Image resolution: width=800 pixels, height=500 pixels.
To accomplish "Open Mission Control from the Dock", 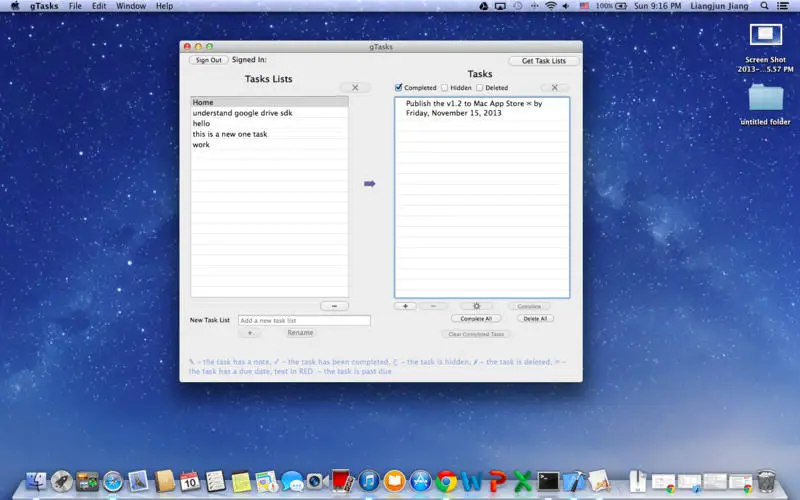I will pos(87,481).
